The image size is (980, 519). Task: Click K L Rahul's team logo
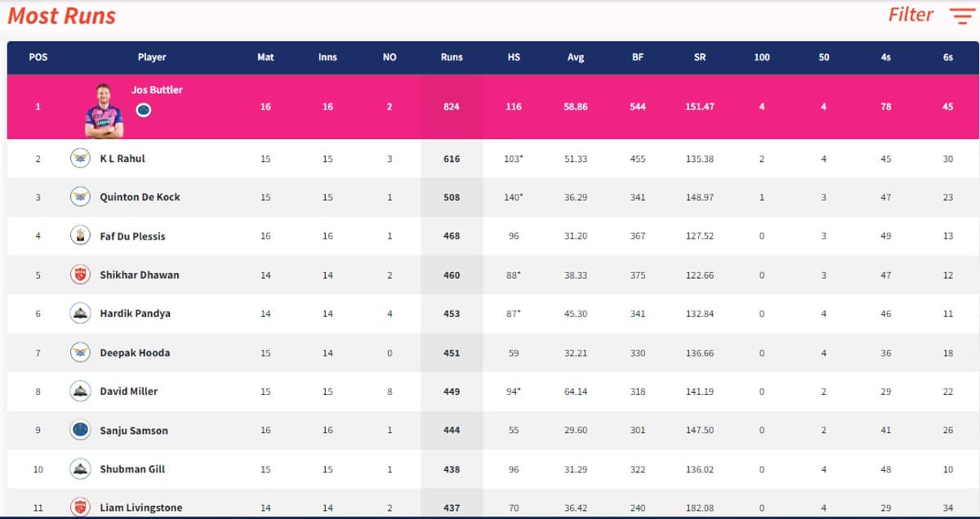tap(80, 159)
